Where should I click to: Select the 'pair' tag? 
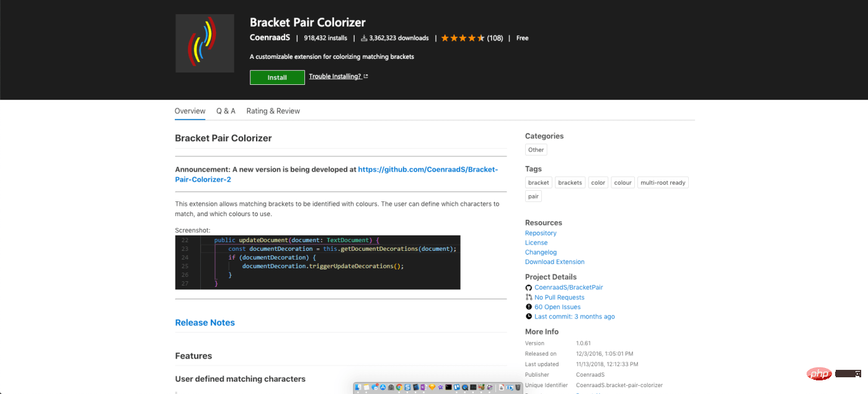533,196
